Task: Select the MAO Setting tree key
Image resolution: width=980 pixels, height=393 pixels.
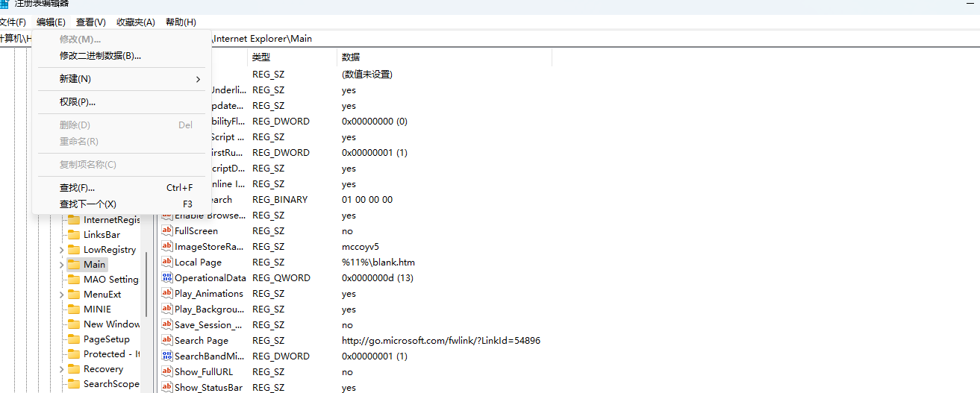Action: point(111,280)
